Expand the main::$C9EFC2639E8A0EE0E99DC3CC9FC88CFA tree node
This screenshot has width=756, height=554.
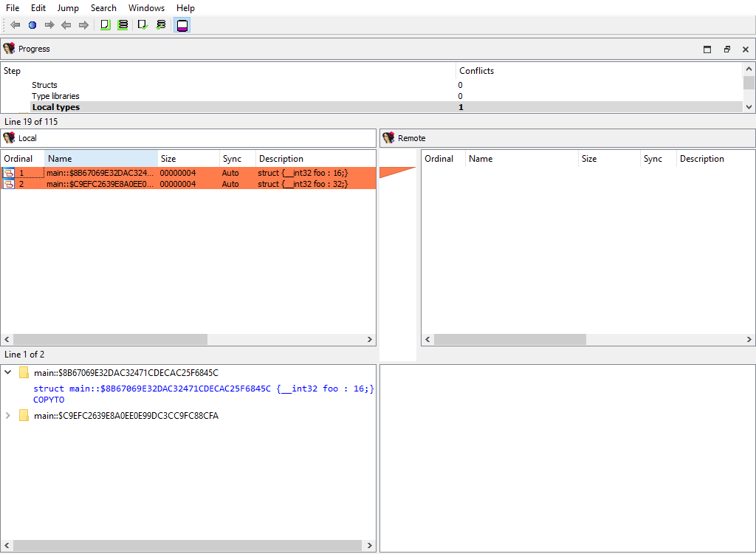tap(8, 416)
